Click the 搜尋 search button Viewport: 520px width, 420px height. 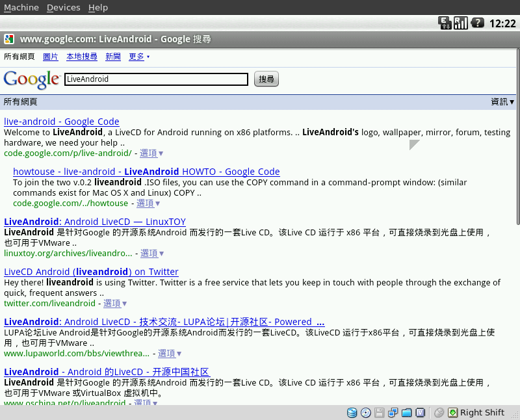tap(266, 79)
